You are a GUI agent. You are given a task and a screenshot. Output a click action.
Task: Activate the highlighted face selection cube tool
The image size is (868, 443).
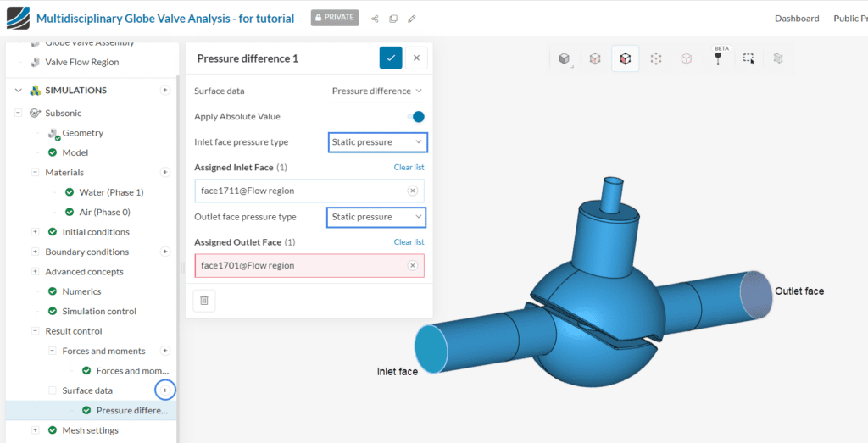tap(626, 58)
